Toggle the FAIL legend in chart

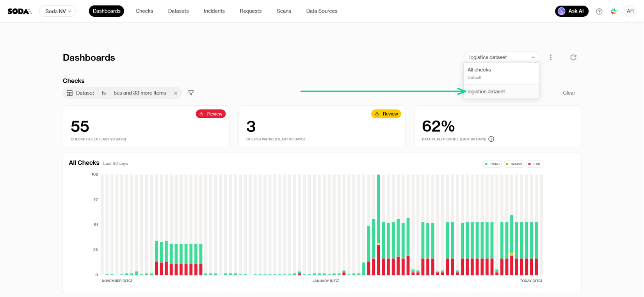(x=534, y=164)
